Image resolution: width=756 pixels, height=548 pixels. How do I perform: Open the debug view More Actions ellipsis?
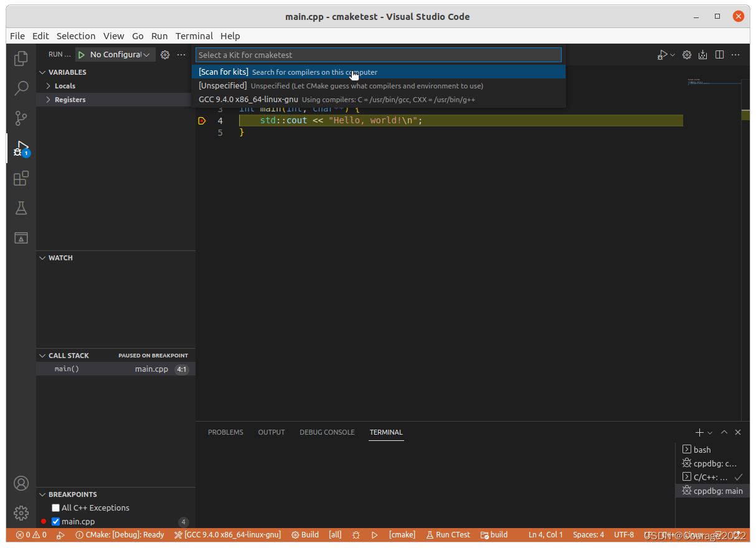(181, 55)
